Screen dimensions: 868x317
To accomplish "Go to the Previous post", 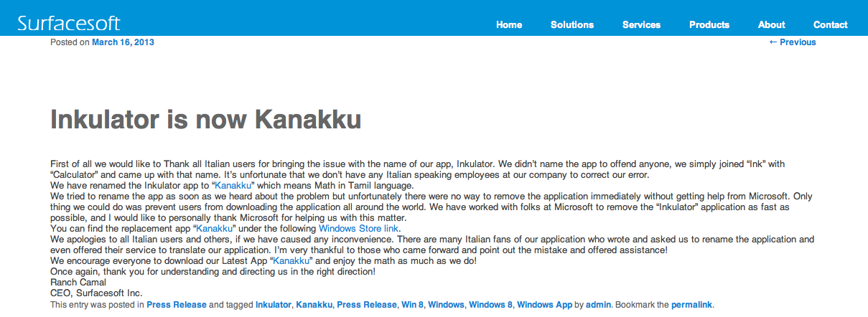I will point(793,42).
